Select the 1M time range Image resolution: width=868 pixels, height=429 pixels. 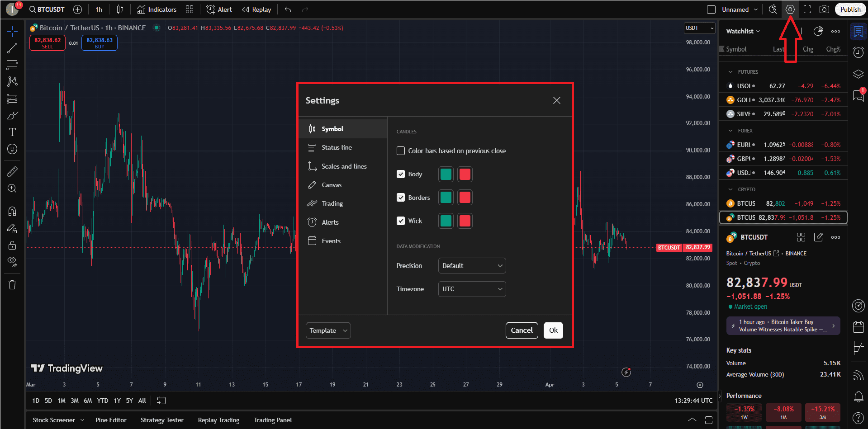pyautogui.click(x=62, y=401)
